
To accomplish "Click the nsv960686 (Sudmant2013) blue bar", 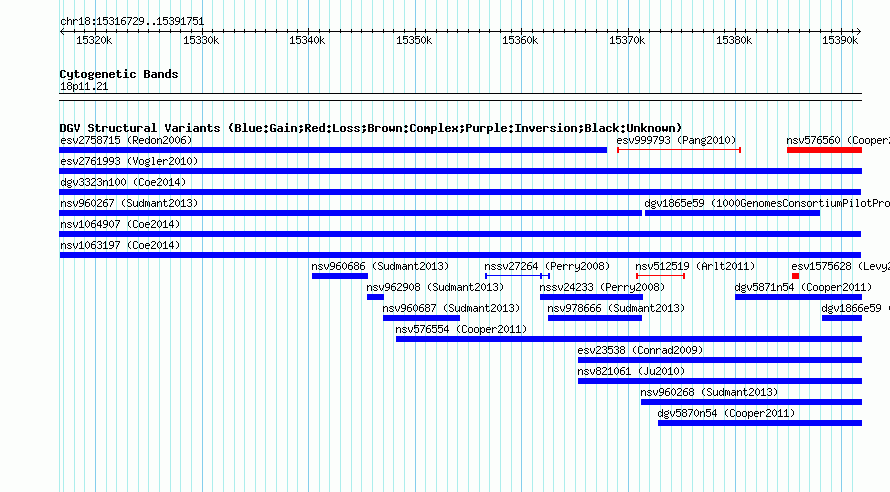I will 339,276.
